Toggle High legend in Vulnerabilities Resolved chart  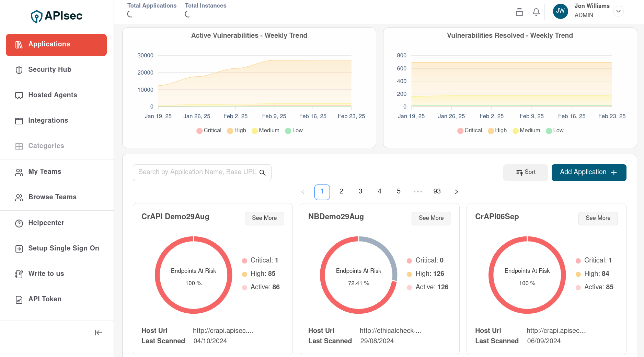tap(497, 131)
